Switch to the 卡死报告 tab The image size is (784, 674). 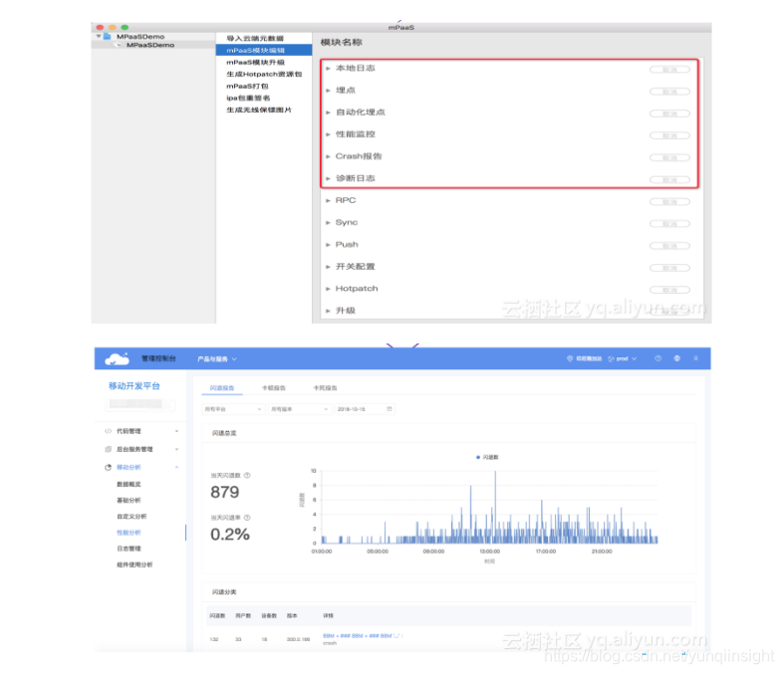point(325,387)
